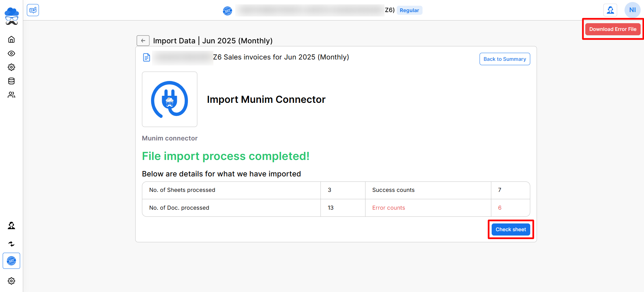Click the error count value 6
This screenshot has width=644, height=292.
(500, 208)
